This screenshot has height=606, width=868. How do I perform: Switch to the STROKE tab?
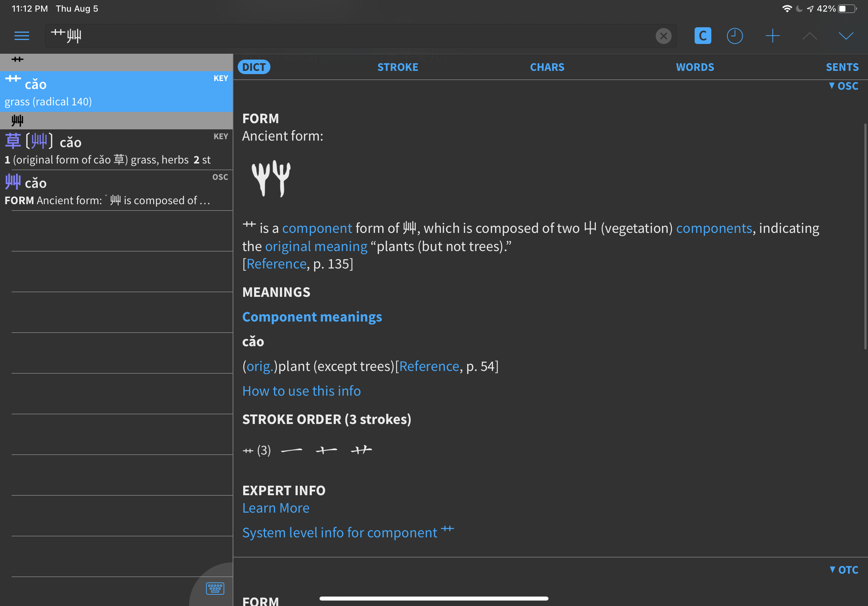(x=398, y=67)
